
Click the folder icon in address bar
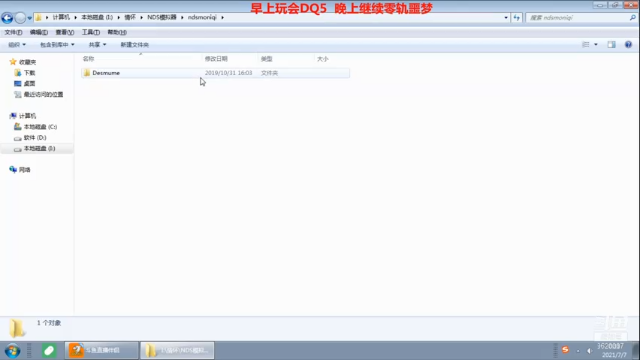(x=38, y=18)
